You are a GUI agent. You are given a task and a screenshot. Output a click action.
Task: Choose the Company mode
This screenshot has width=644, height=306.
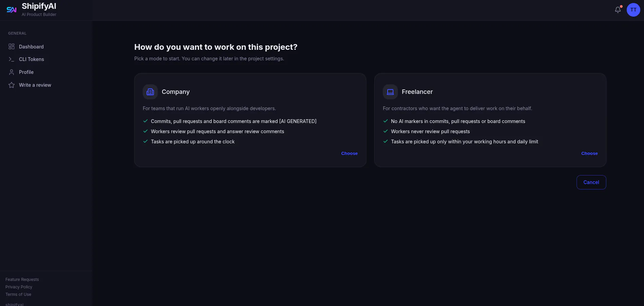(x=349, y=154)
